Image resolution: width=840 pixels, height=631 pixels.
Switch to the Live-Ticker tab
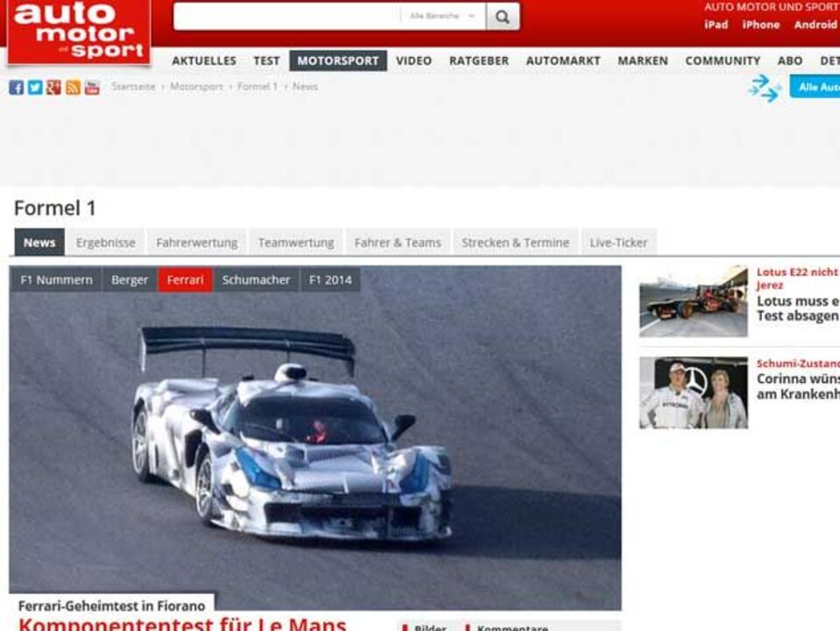618,242
